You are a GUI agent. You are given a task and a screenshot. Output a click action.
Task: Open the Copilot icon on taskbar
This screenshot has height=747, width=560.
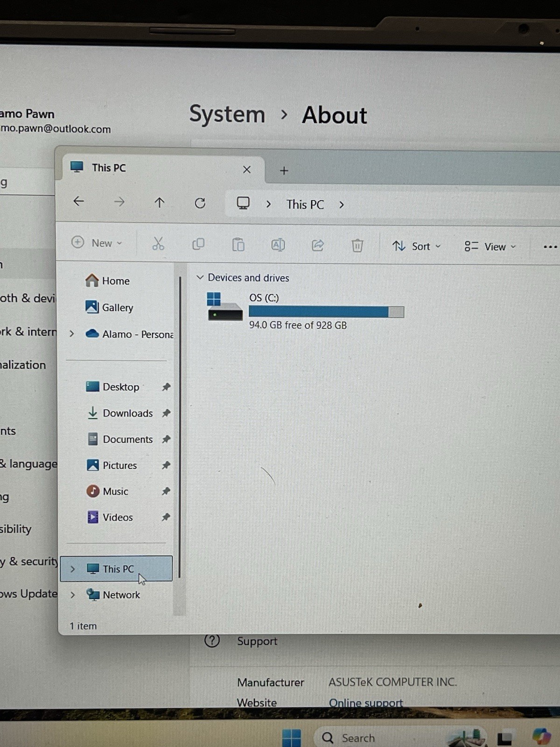tap(542, 737)
